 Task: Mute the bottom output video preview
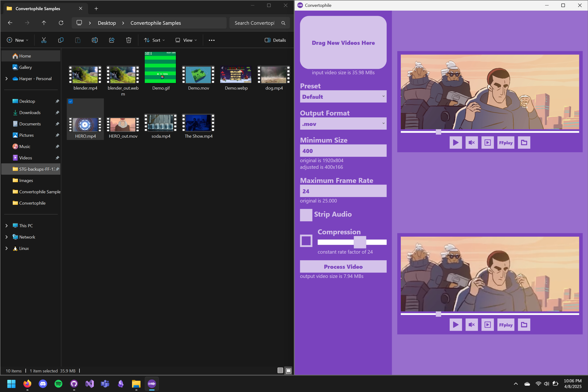(472, 325)
